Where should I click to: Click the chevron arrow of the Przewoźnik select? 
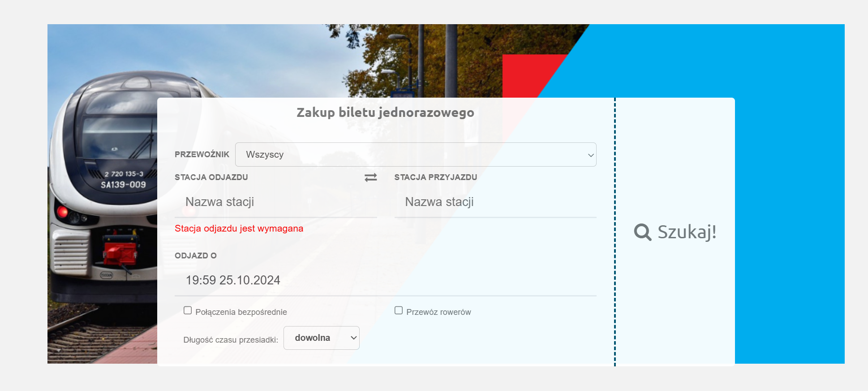[x=591, y=155]
